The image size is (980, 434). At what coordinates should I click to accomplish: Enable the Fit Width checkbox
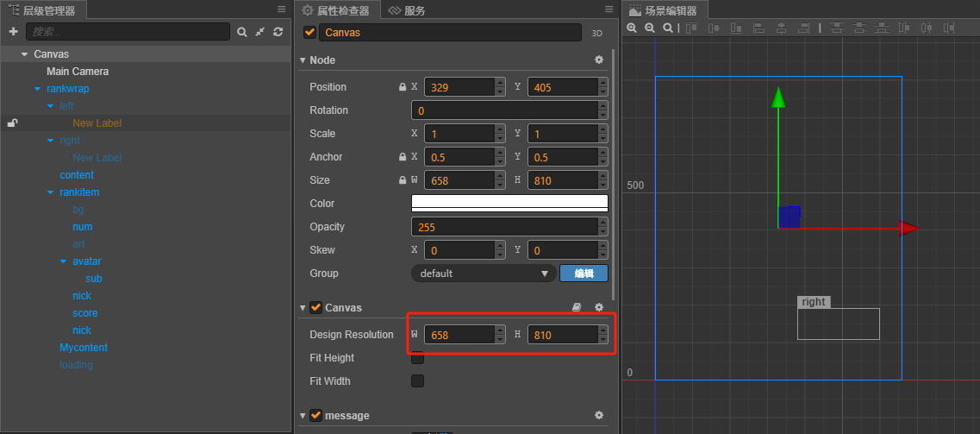point(417,381)
